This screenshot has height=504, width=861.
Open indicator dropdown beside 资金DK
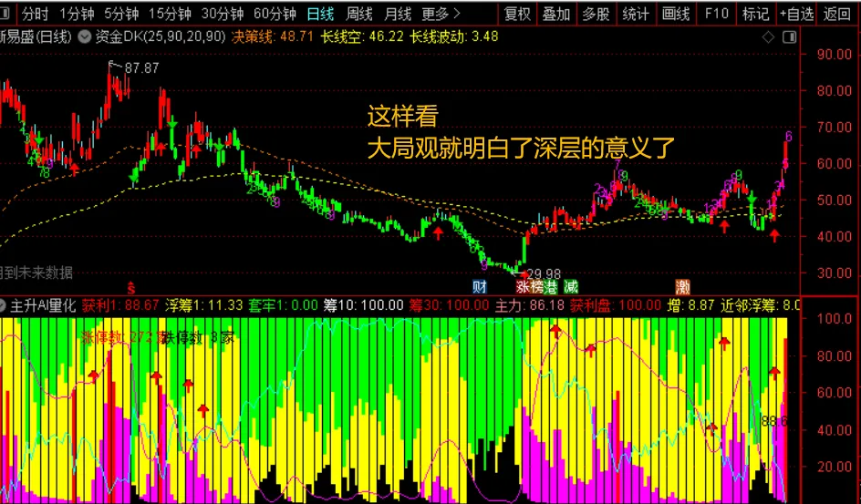point(84,37)
